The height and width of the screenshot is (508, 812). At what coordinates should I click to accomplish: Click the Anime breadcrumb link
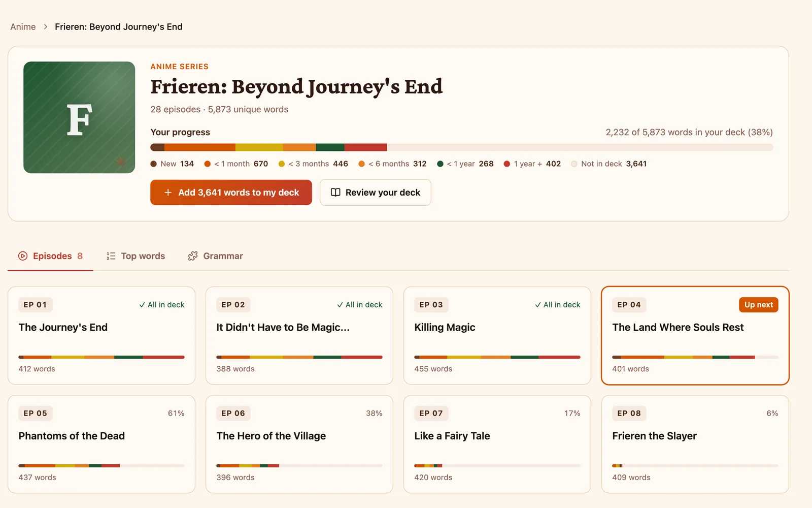pyautogui.click(x=23, y=27)
